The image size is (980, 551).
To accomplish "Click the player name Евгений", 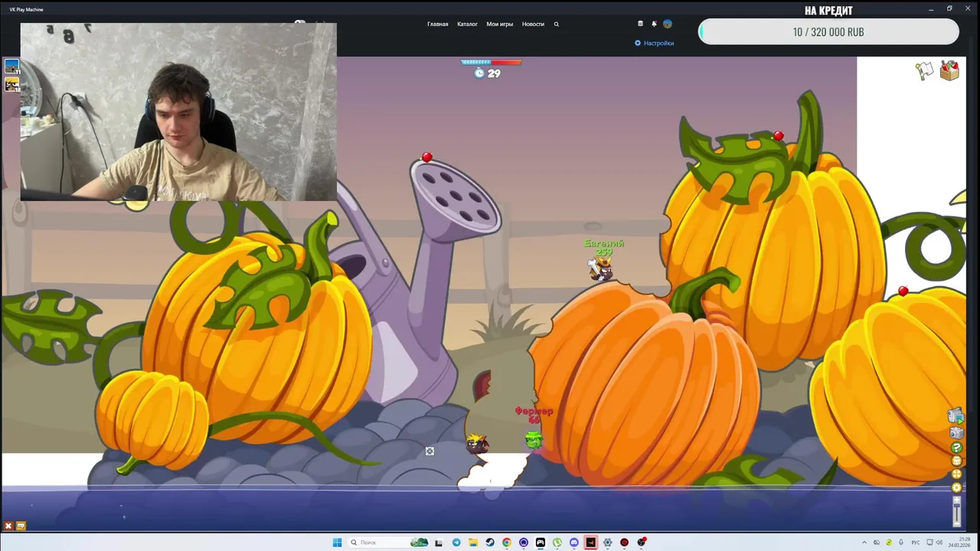I will [x=604, y=243].
